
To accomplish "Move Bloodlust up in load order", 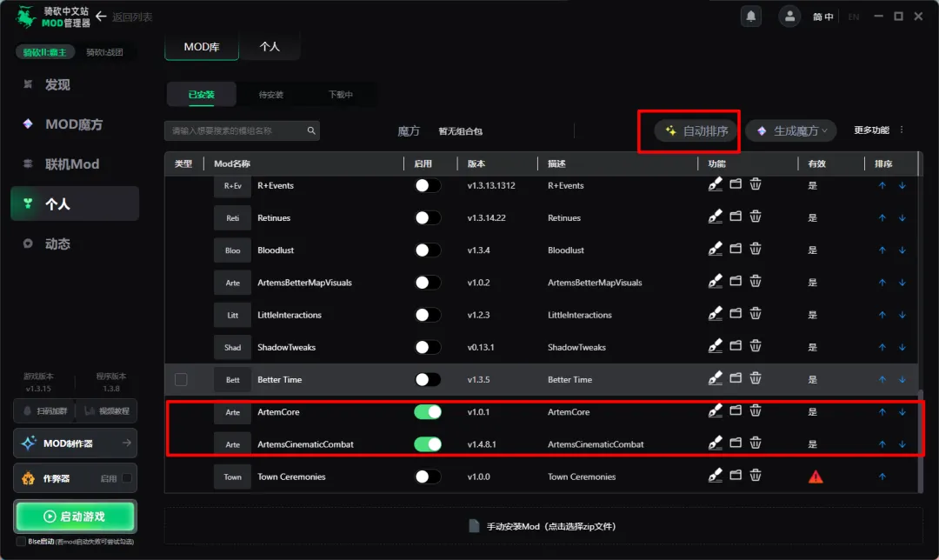I will tap(882, 250).
